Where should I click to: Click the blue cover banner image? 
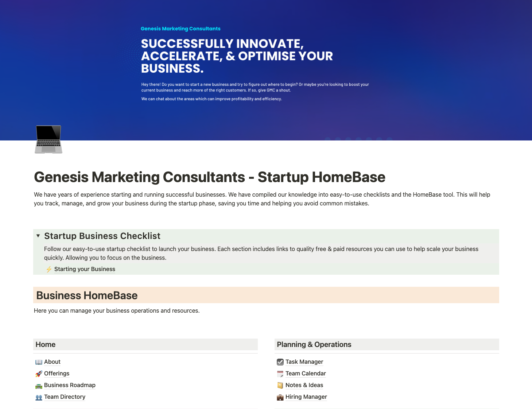click(266, 70)
